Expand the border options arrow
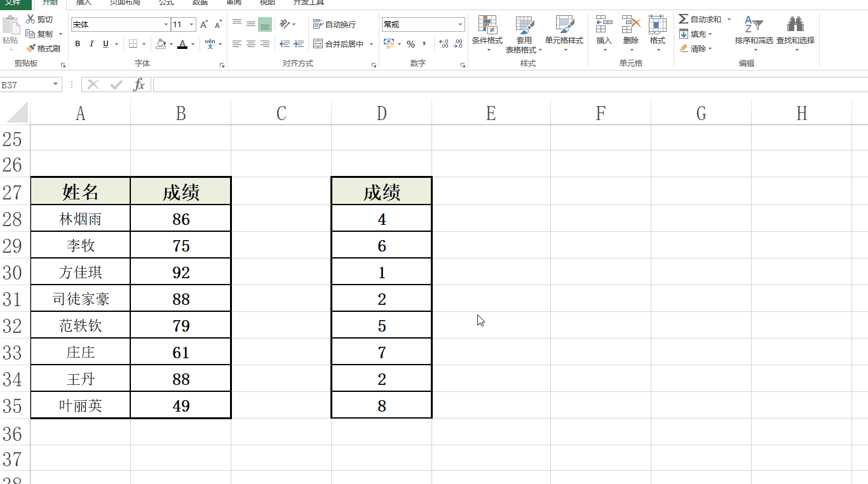Screen dimensions: 868x484 [144, 44]
